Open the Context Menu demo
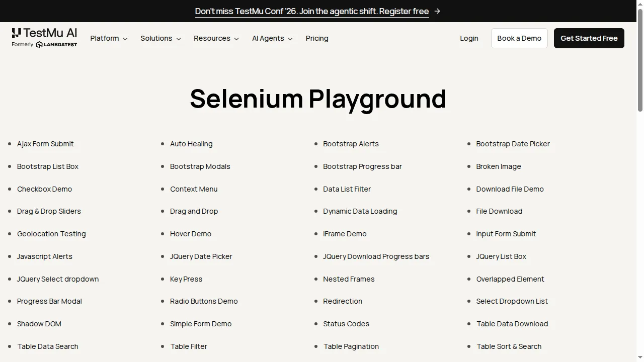644x362 pixels. click(194, 189)
